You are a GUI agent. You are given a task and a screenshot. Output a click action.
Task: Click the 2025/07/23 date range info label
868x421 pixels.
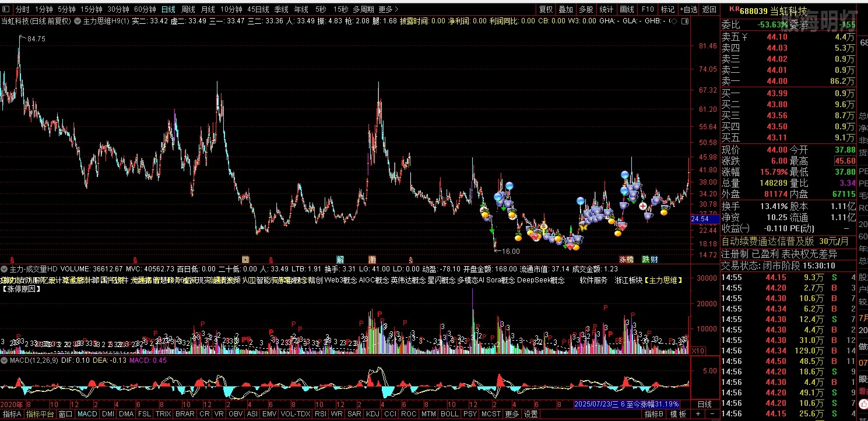pos(627,404)
